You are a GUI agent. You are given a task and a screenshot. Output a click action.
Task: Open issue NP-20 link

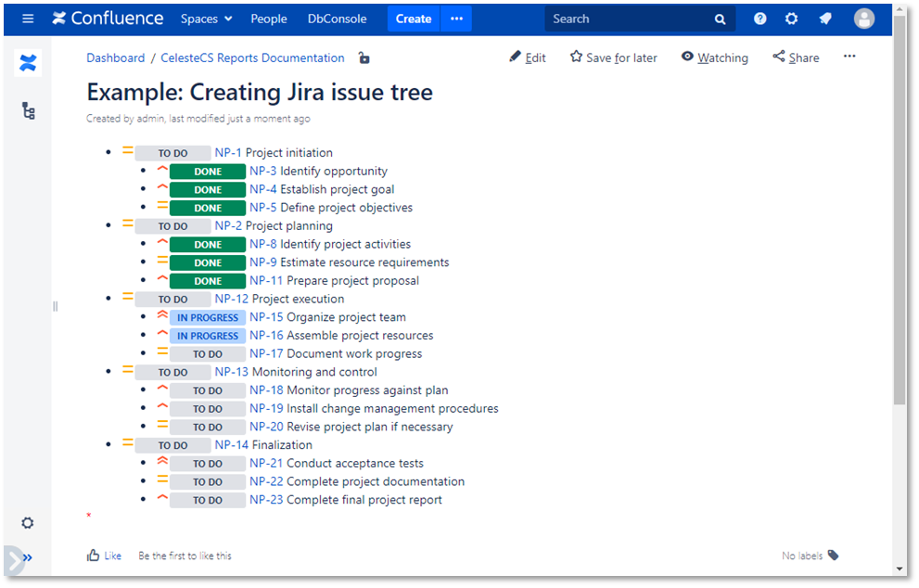coord(266,427)
